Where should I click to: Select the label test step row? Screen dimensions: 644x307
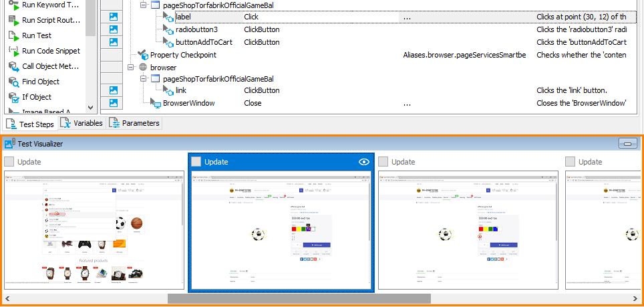[406, 17]
